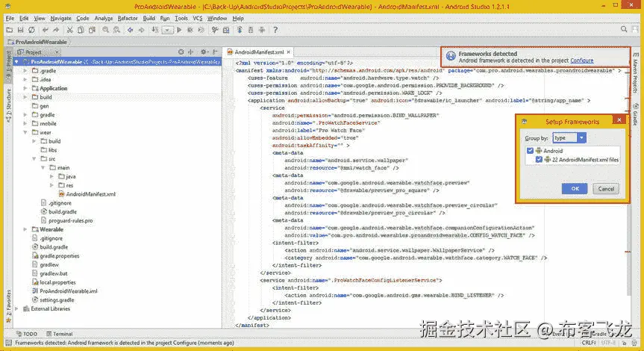Click the Search Everywhere magnifier icon
This screenshot has height=351, width=644.
624,30
